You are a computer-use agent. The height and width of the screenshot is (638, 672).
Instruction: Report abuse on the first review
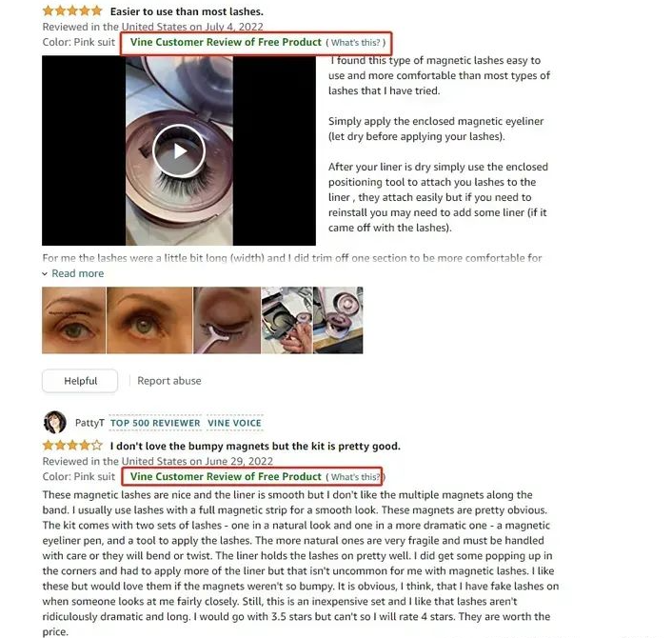[x=169, y=381]
